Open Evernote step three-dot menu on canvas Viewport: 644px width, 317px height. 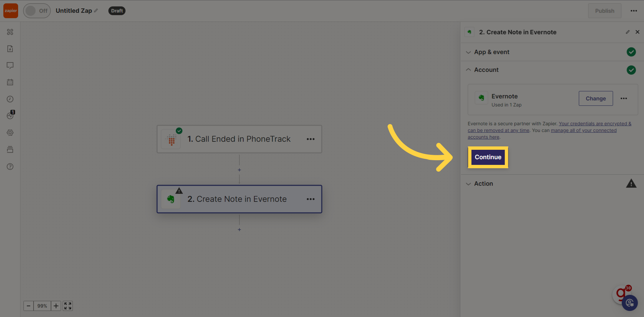click(x=311, y=199)
